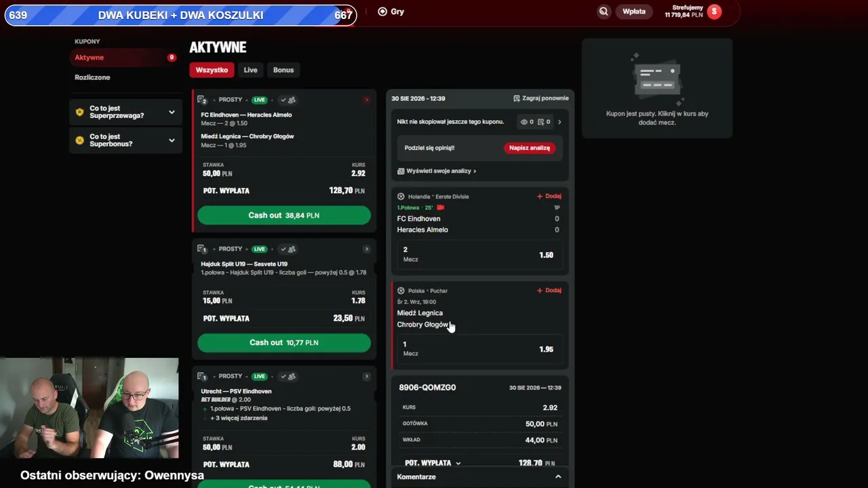
Task: Click the Utrecht — PSV Eindhoven title
Action: [x=236, y=391]
